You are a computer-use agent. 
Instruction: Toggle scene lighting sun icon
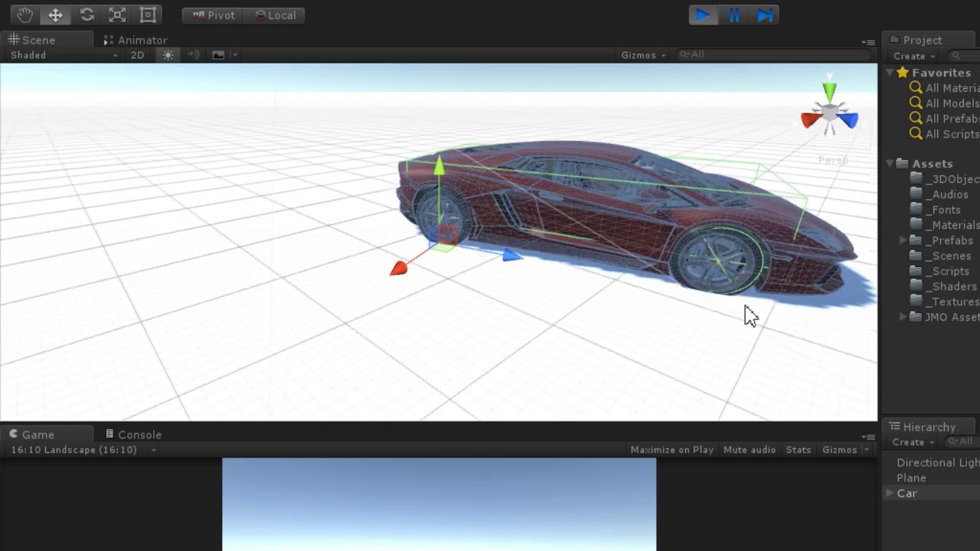click(x=168, y=55)
